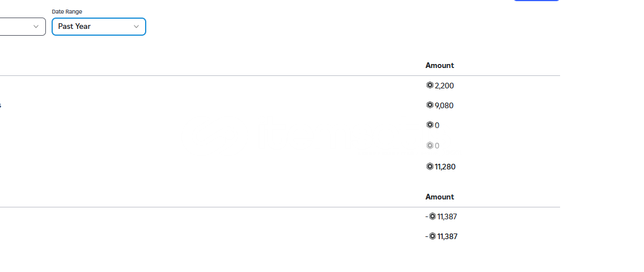Screen dimensions: 644x272
Task: Click the lower Amount column header
Action: click(x=439, y=197)
